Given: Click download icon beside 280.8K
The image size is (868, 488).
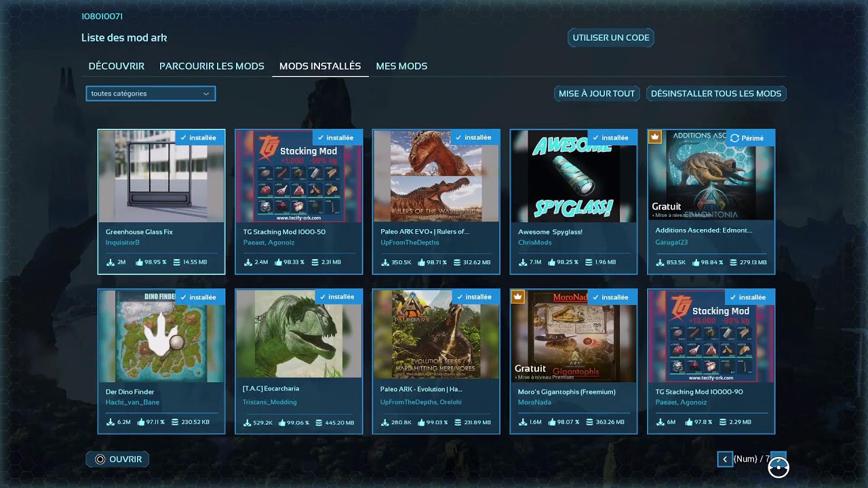Looking at the screenshot, I should pyautogui.click(x=386, y=422).
